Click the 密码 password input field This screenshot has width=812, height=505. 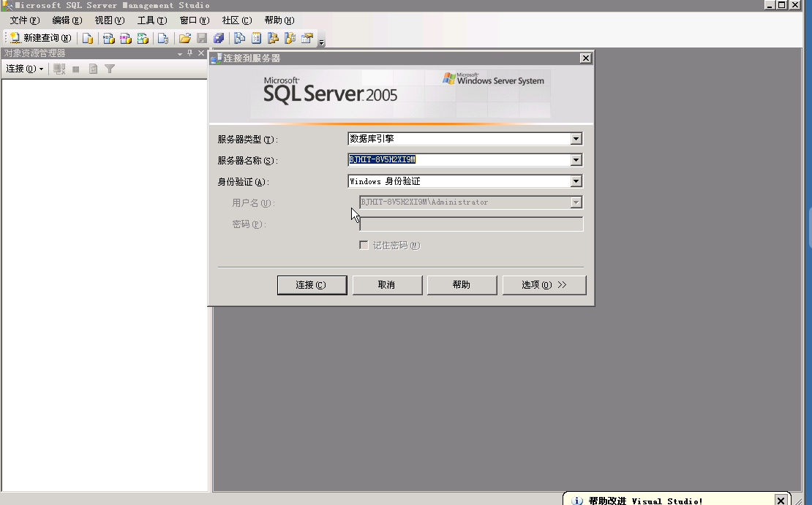(471, 224)
